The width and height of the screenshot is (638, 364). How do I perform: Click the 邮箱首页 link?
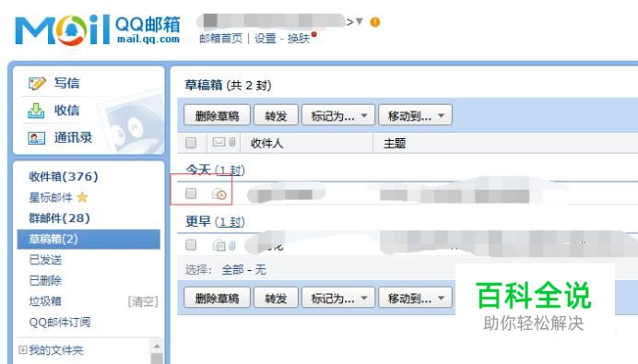[x=220, y=39]
